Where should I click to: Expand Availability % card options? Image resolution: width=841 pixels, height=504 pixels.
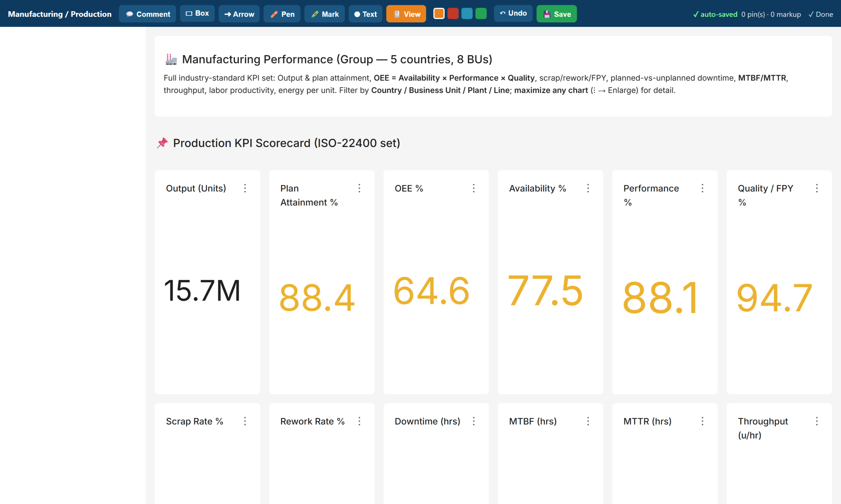(588, 188)
